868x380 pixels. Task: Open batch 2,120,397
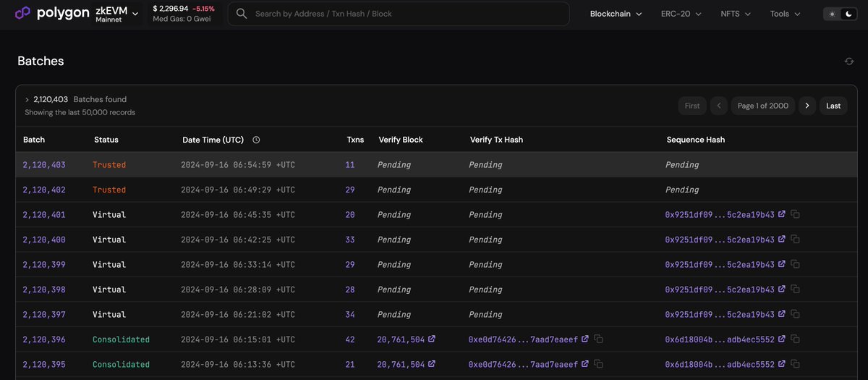(x=44, y=315)
